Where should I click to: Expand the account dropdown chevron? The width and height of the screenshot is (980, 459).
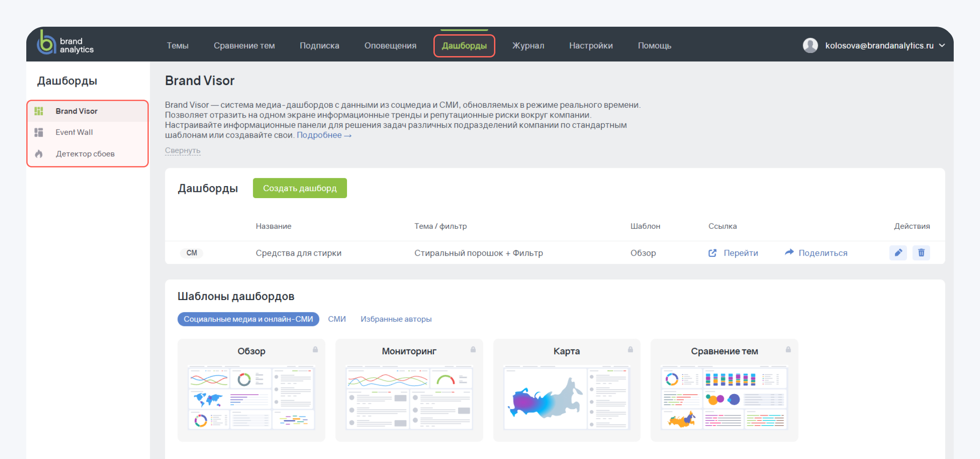942,45
